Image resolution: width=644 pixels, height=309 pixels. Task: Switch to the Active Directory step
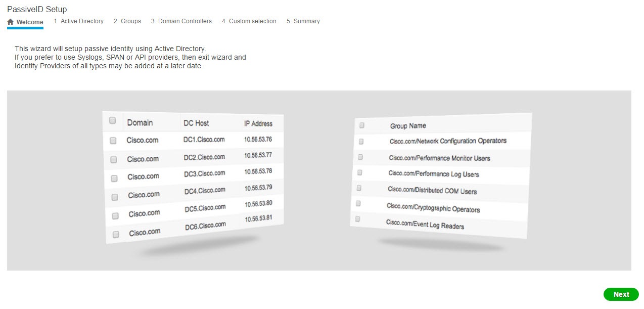pyautogui.click(x=82, y=21)
